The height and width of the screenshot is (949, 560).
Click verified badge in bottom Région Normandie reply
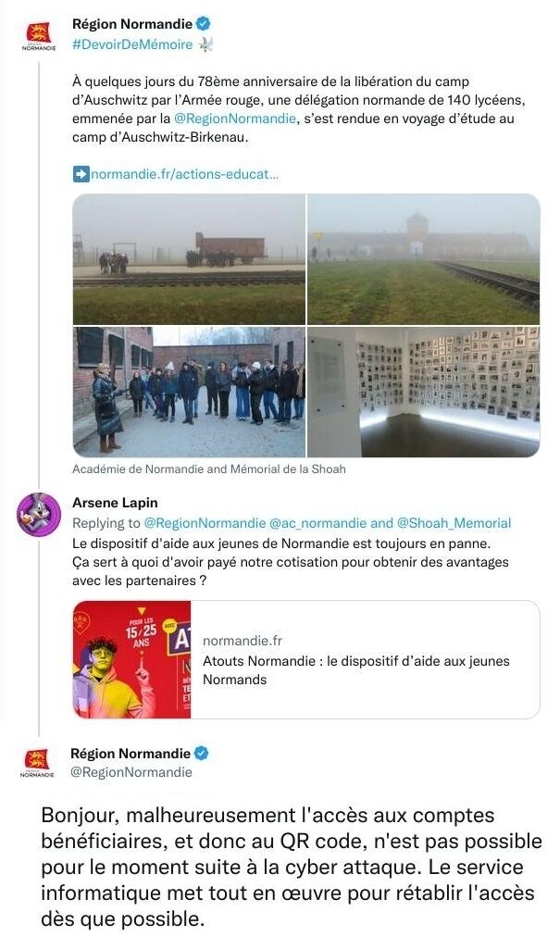(202, 754)
